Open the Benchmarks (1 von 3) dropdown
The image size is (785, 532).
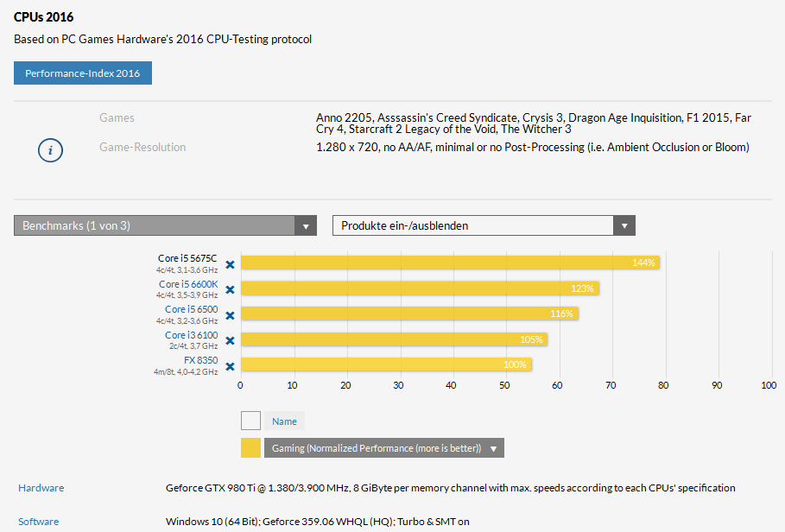(x=165, y=225)
